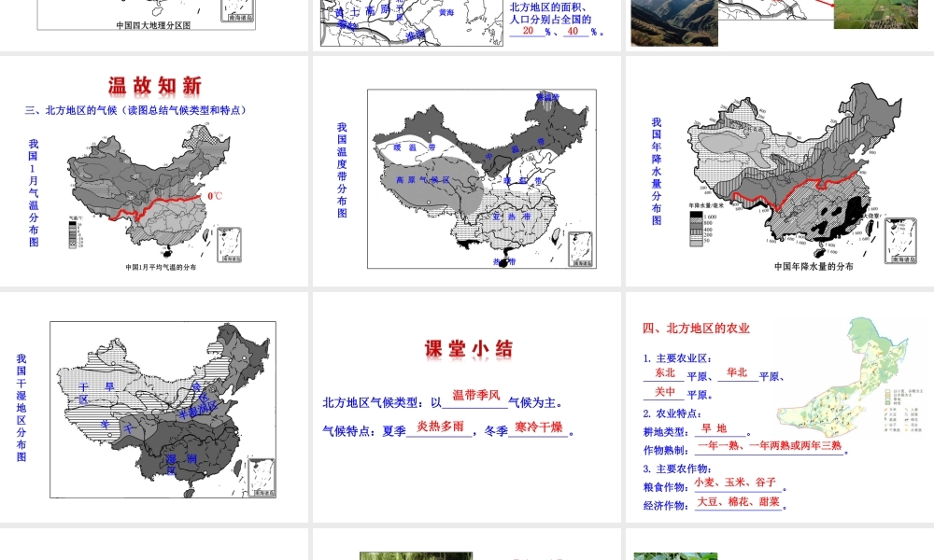Click the '亚热带' label on the temperature zone map
Screen dimensions: 934x560
[511, 217]
